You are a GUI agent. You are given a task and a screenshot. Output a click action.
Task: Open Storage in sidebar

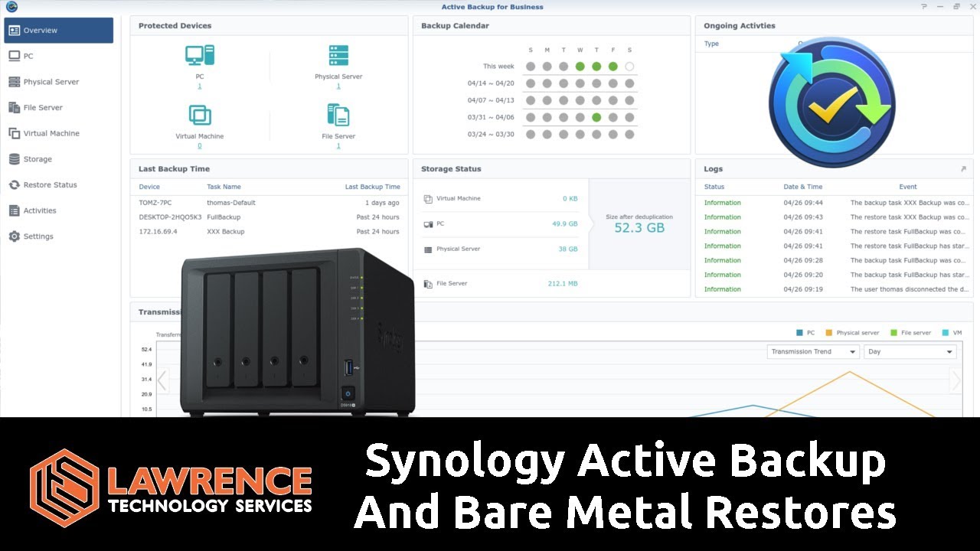59,159
